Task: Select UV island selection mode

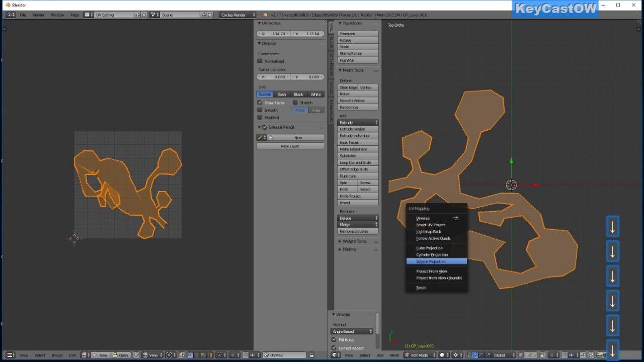Action: click(x=211, y=355)
